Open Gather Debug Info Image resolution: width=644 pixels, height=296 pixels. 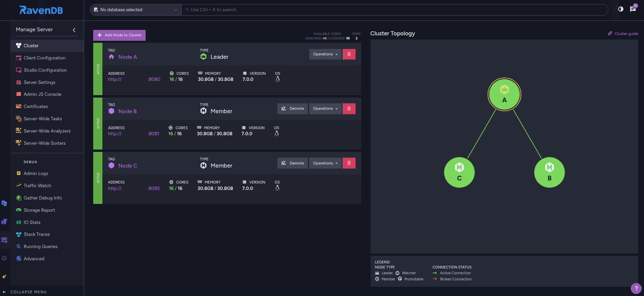tap(47, 198)
